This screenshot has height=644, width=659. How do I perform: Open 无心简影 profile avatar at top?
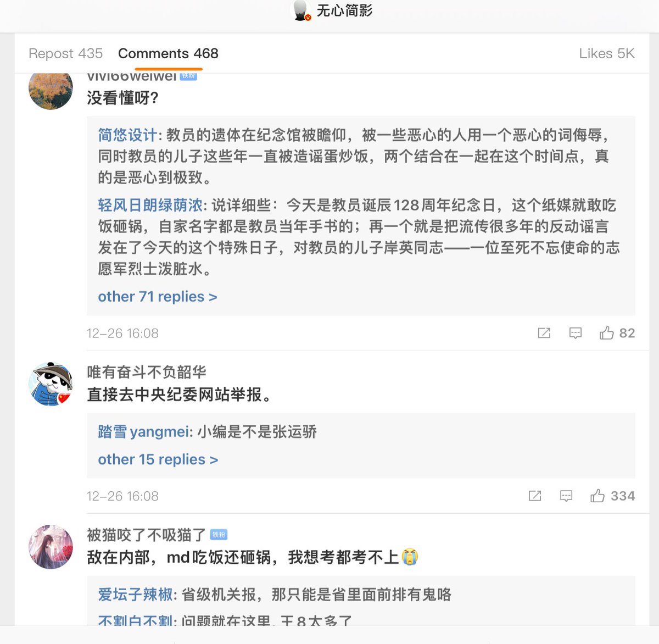(300, 10)
